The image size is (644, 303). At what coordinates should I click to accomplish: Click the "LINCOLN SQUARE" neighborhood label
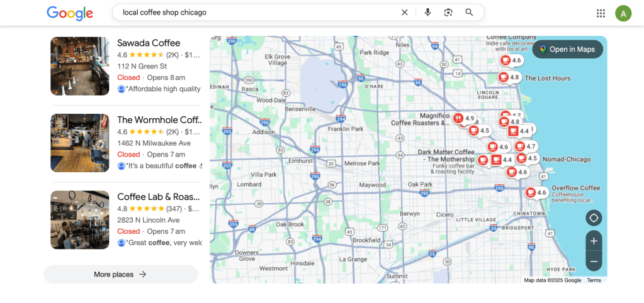(488, 95)
